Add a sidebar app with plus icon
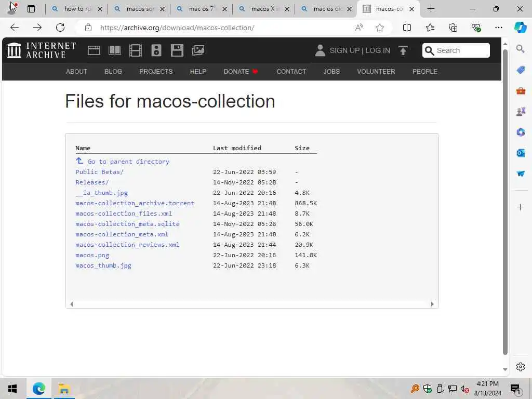Screen dimensions: 532x399 point(520,207)
